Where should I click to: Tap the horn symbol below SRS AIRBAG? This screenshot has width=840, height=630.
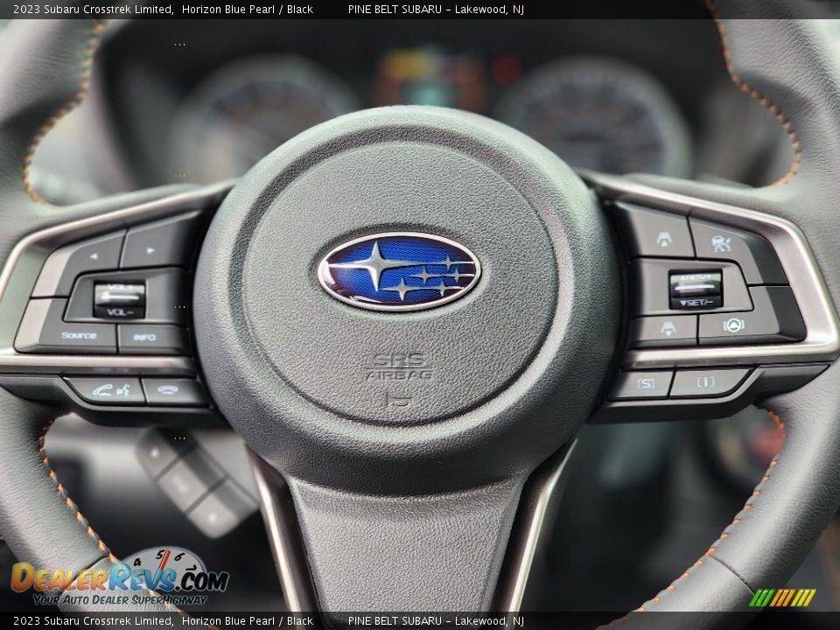point(397,400)
